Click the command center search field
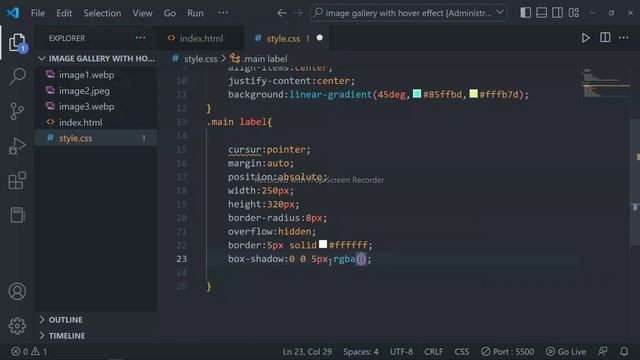 408,13
